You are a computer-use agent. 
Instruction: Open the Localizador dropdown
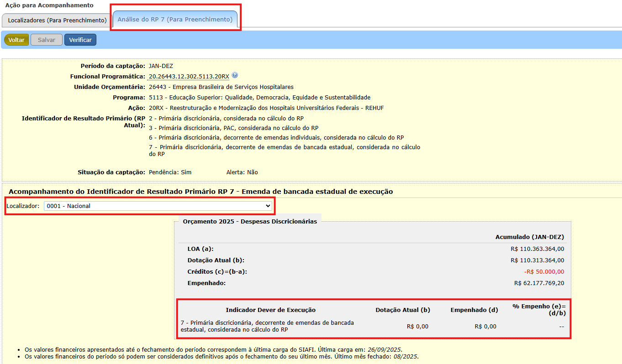click(158, 206)
